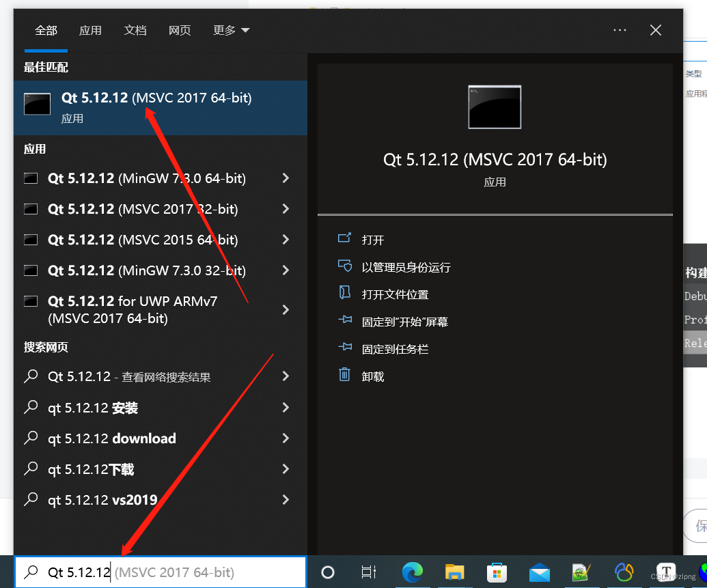Expand Qt 5.12.12 MSVC 2015 64-bit options
Image resolution: width=707 pixels, height=588 pixels.
click(286, 240)
